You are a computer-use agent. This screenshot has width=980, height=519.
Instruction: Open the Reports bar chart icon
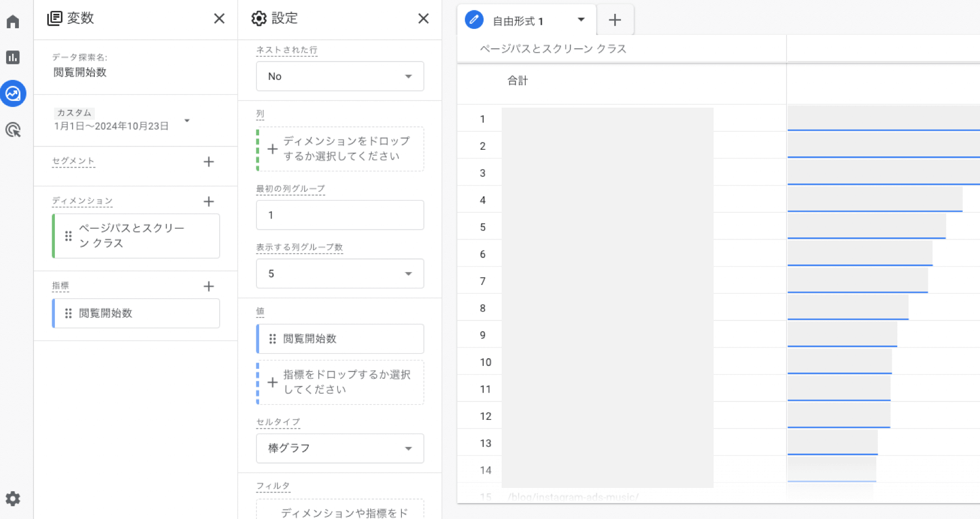[x=13, y=57]
